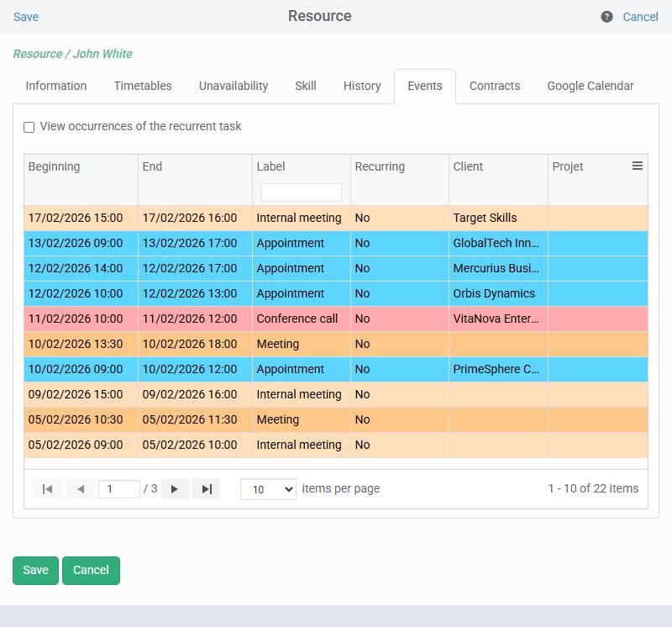Viewport: 672px width, 627px height.
Task: Go to next page of events
Action: click(175, 489)
